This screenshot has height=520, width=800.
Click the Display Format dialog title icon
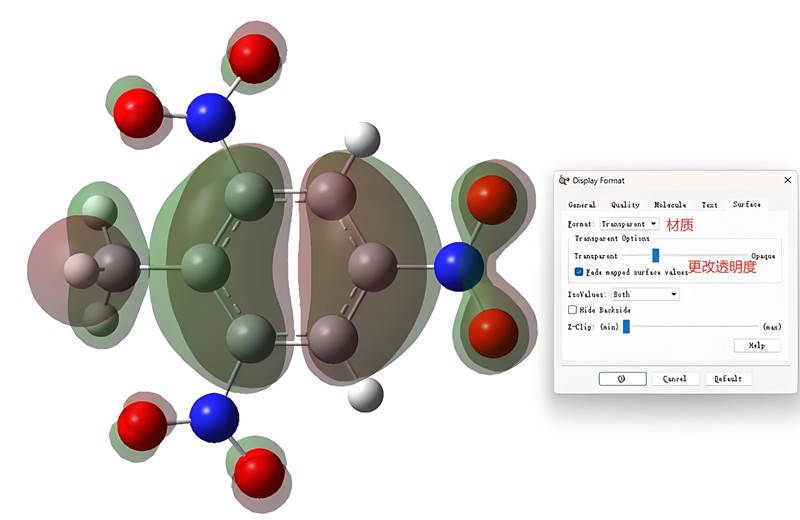coord(564,181)
